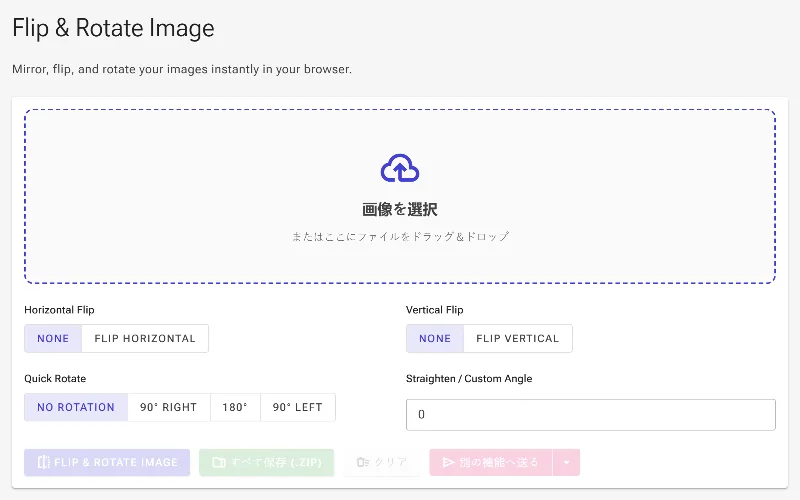Click the Flip & Rotate Image heading
Image resolution: width=800 pixels, height=500 pixels.
pos(113,28)
